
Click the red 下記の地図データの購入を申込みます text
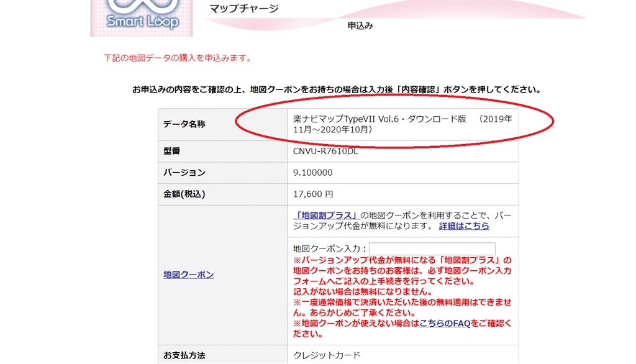pos(178,58)
